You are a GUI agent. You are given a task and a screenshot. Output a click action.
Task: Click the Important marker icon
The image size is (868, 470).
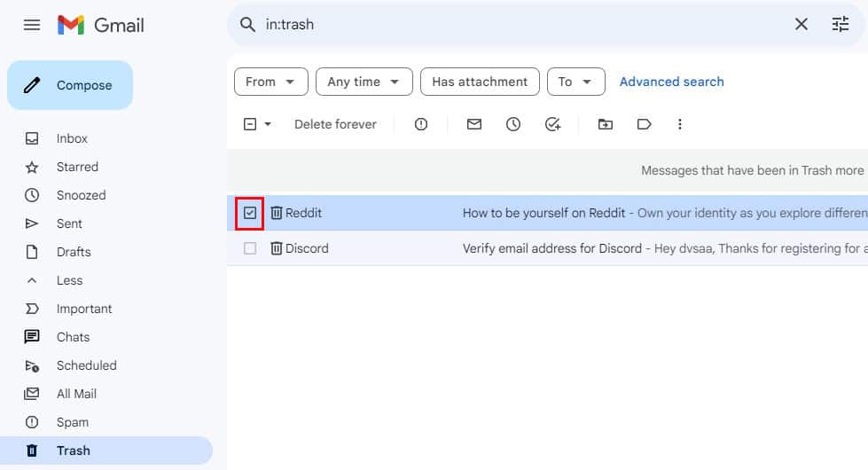click(x=32, y=309)
